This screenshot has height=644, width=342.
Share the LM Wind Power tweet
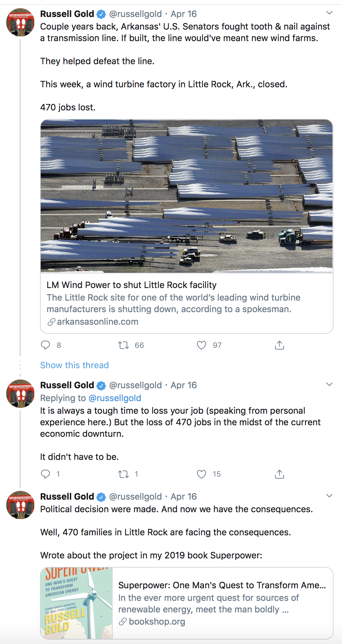[x=279, y=345]
